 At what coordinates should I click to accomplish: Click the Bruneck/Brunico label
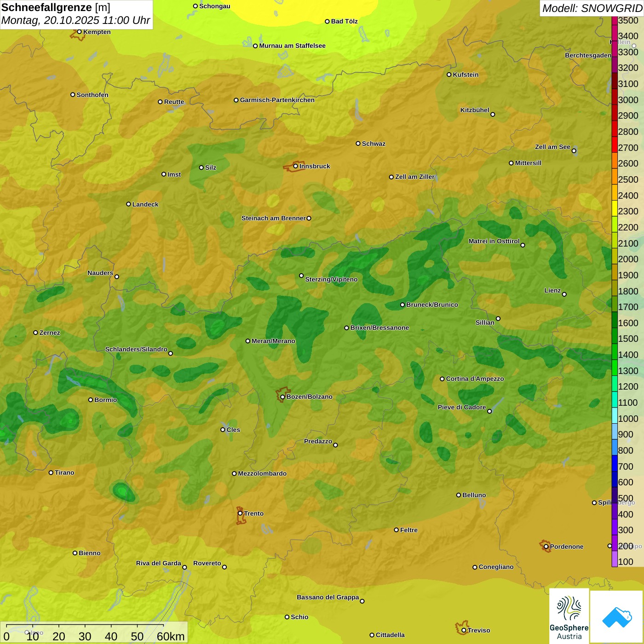[432, 305]
